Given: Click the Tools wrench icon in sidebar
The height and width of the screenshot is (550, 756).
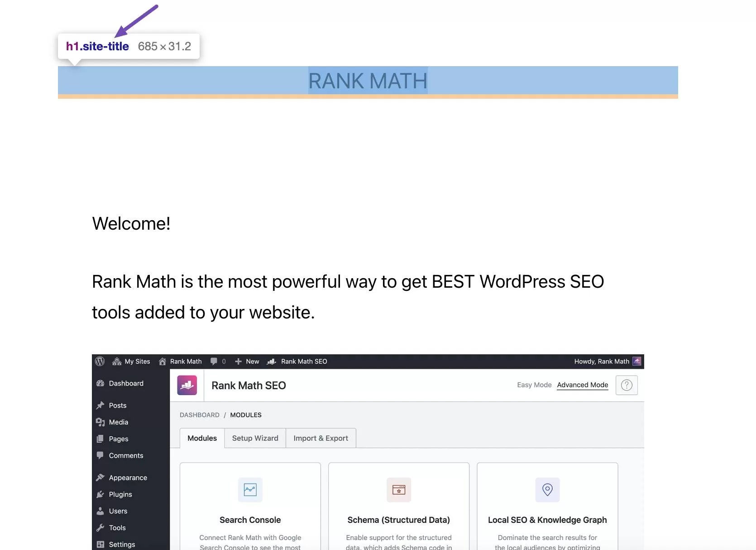Looking at the screenshot, I should 100,528.
